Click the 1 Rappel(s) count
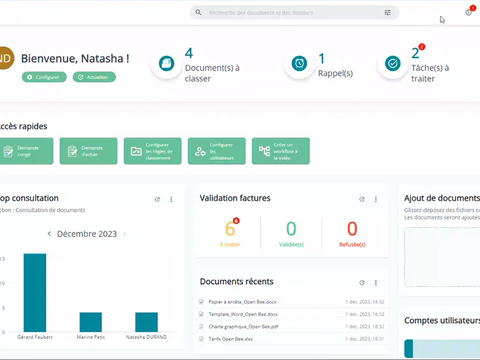Viewport: 480px width, 360px height. (x=322, y=59)
